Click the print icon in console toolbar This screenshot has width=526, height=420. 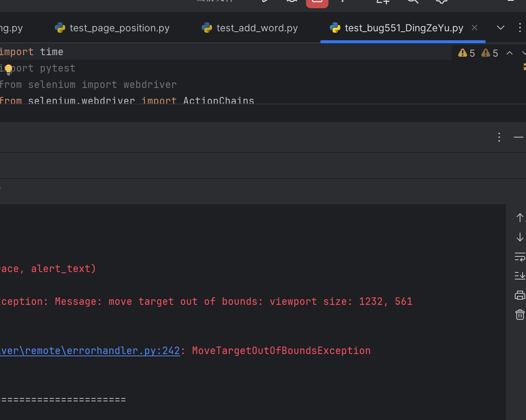point(520,295)
